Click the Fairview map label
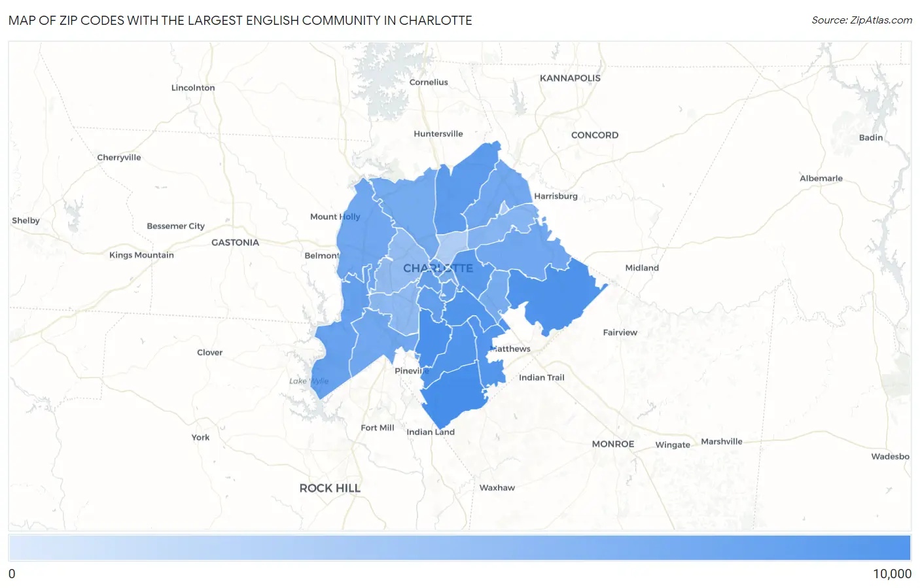920x588 pixels. click(x=620, y=333)
